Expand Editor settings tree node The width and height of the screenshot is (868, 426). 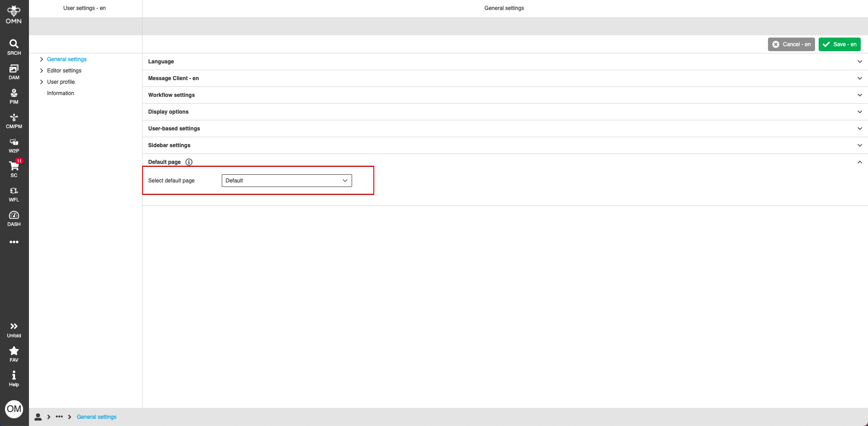click(42, 71)
